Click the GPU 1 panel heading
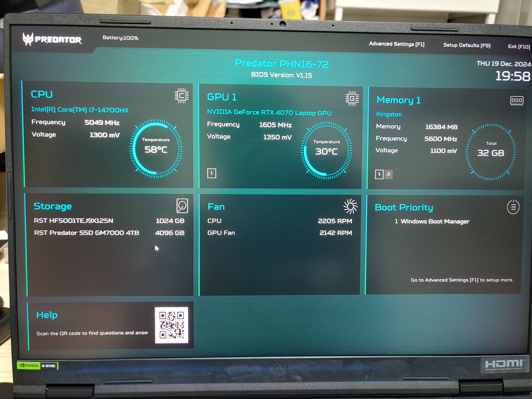Screen dimensions: 532x399 click(x=222, y=97)
